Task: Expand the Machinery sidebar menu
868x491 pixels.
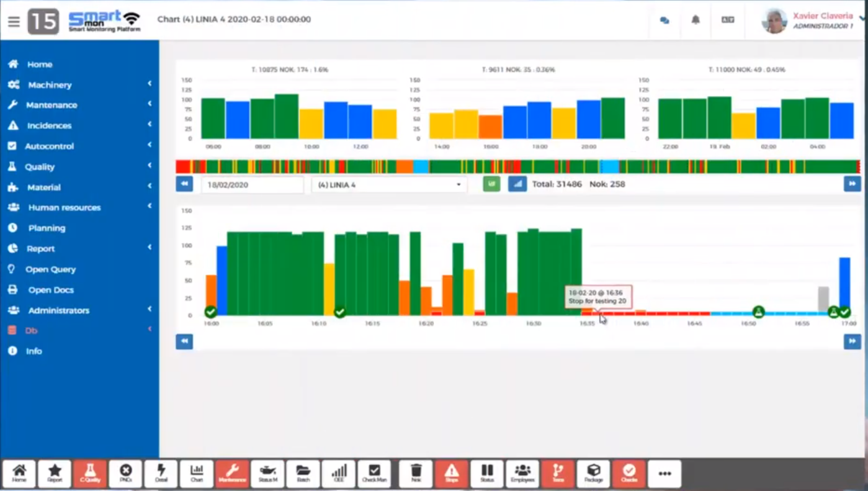Action: [x=50, y=85]
